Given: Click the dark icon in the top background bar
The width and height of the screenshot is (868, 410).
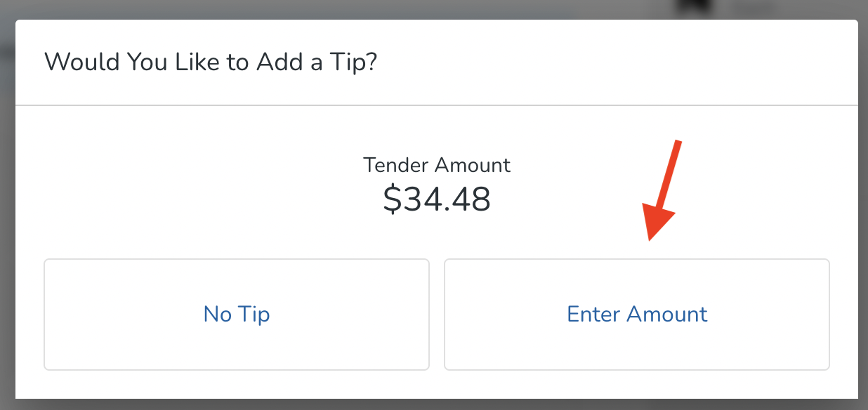Looking at the screenshot, I should [x=692, y=6].
